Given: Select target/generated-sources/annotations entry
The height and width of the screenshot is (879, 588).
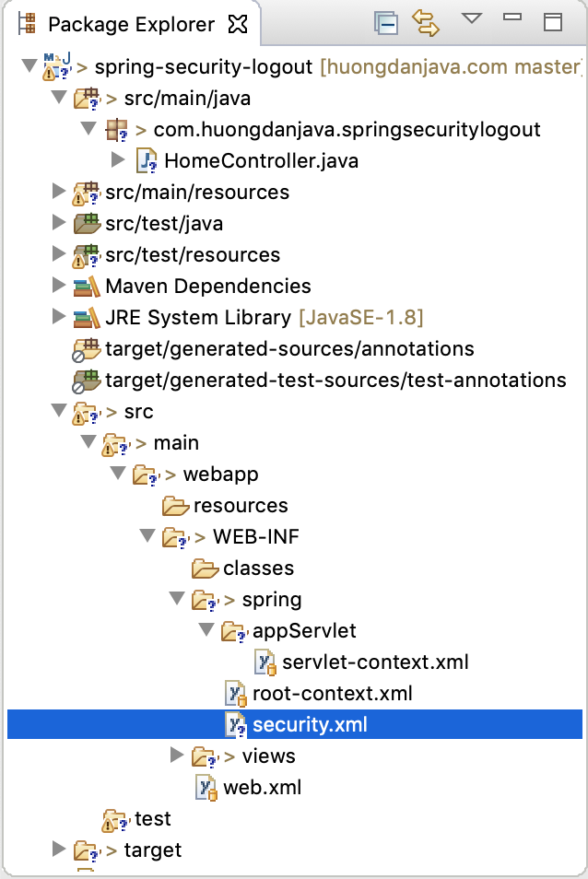Looking at the screenshot, I should [289, 348].
